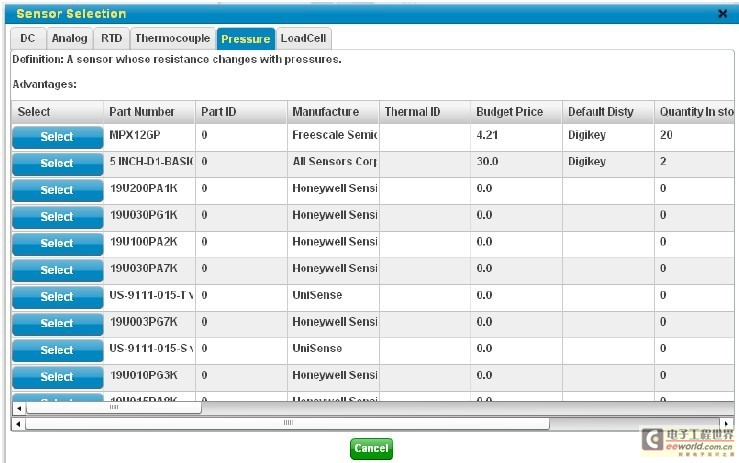Click the outer horizontal scrollbar thumb
739x463 pixels.
pyautogui.click(x=287, y=423)
